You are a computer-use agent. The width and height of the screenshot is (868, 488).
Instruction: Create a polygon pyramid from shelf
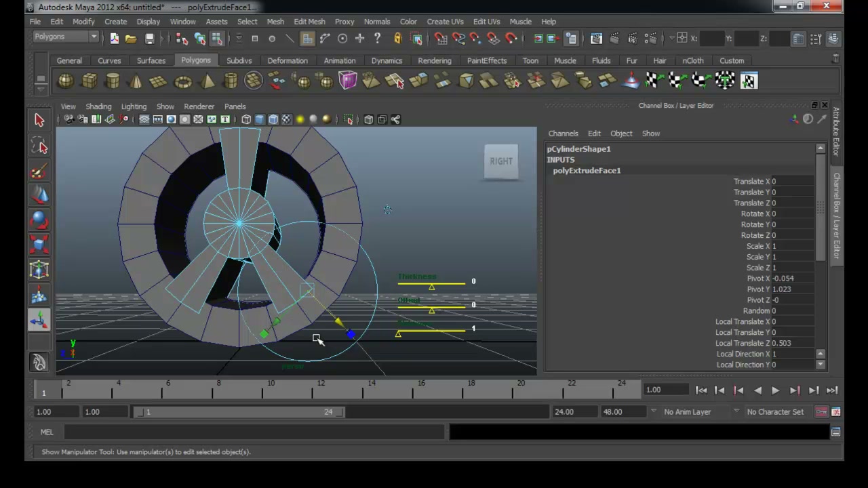pos(207,81)
